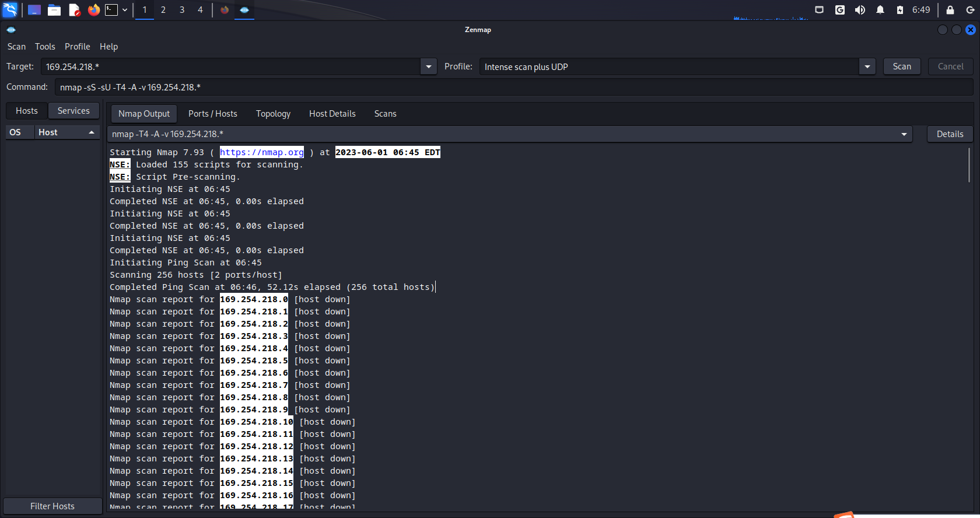Screen dimensions: 980x518
Task: Click the Filter Hosts button
Action: tap(52, 506)
